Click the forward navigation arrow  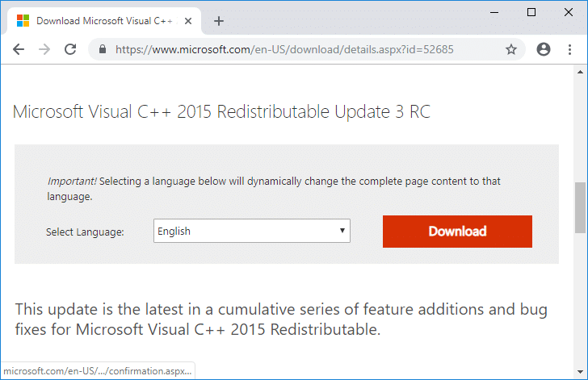[44, 49]
